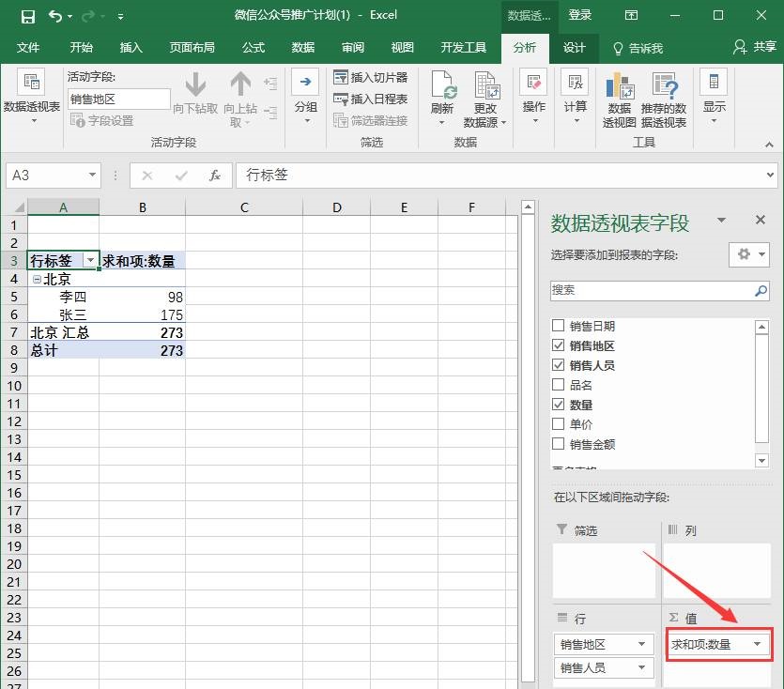Click Insert Slicer (插入切片器) icon
The width and height of the screenshot is (784, 689).
pos(341,78)
